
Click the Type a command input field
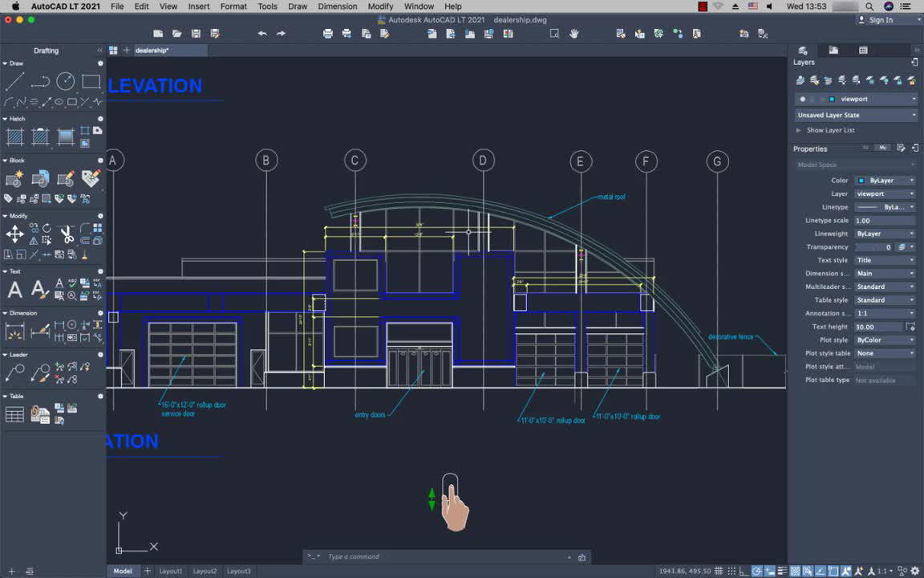447,557
